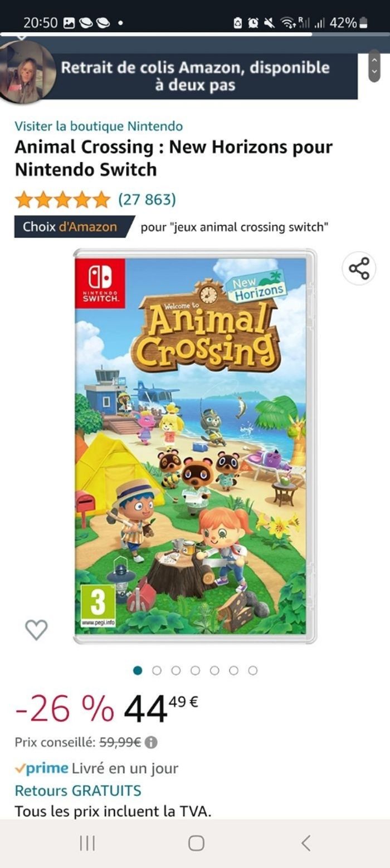Open the 27 863 reviews count
Viewport: 390px width, 868px height.
147,199
